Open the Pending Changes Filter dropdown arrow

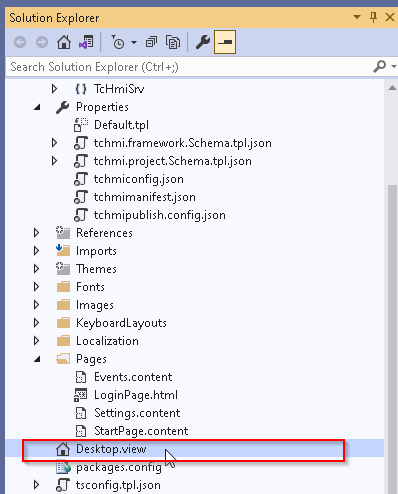[x=134, y=43]
